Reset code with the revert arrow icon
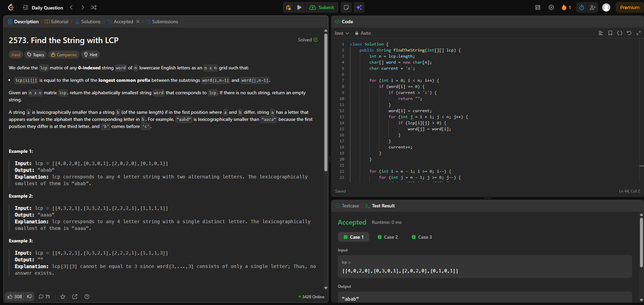The image size is (644, 305). pos(629,33)
